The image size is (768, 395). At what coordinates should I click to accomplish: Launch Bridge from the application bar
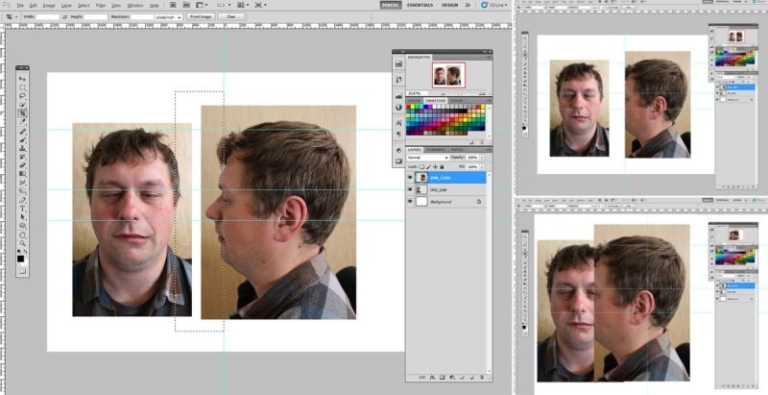173,5
